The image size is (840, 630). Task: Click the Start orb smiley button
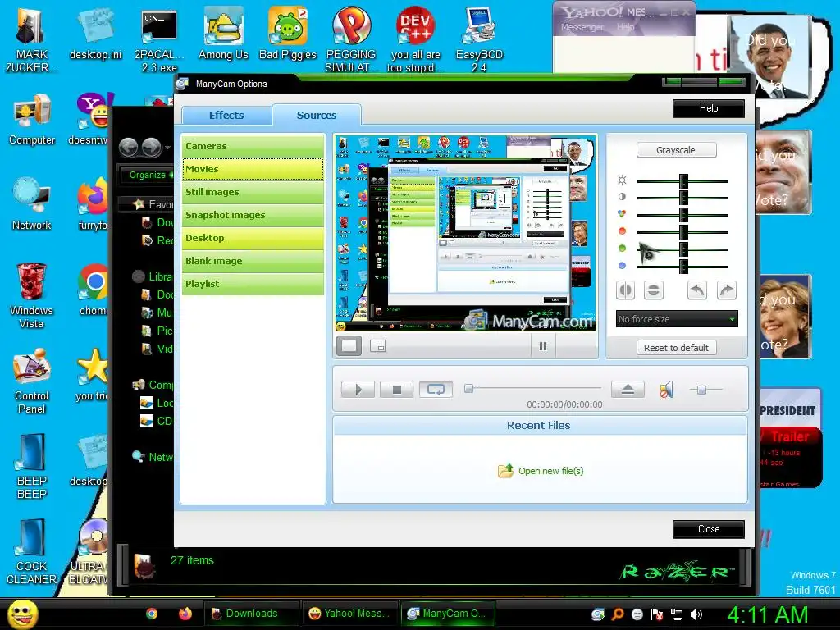(x=22, y=614)
